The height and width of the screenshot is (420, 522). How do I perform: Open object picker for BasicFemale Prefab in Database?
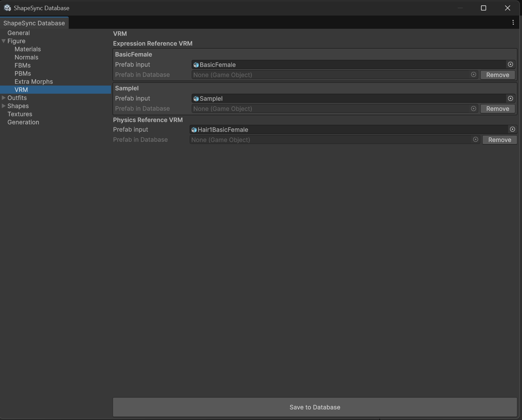point(474,74)
